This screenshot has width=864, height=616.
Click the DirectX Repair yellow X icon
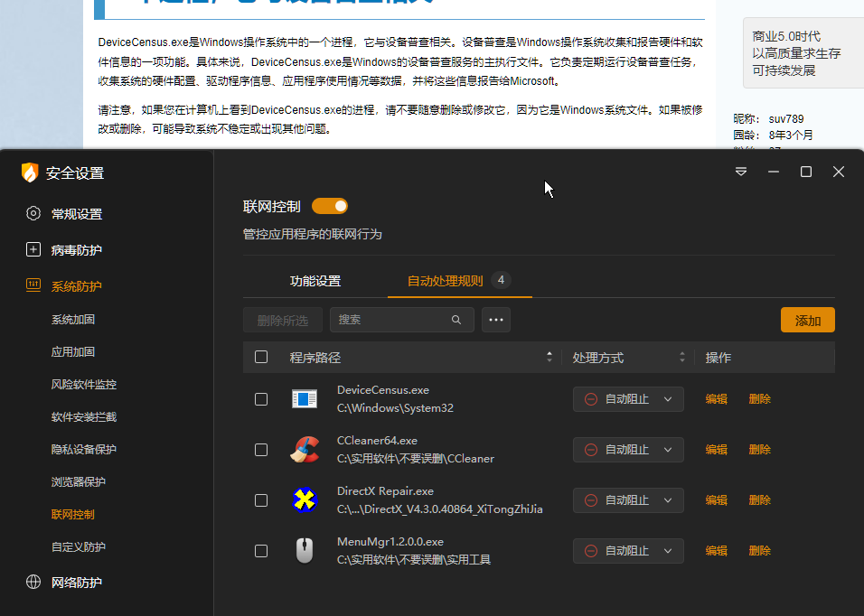click(305, 499)
